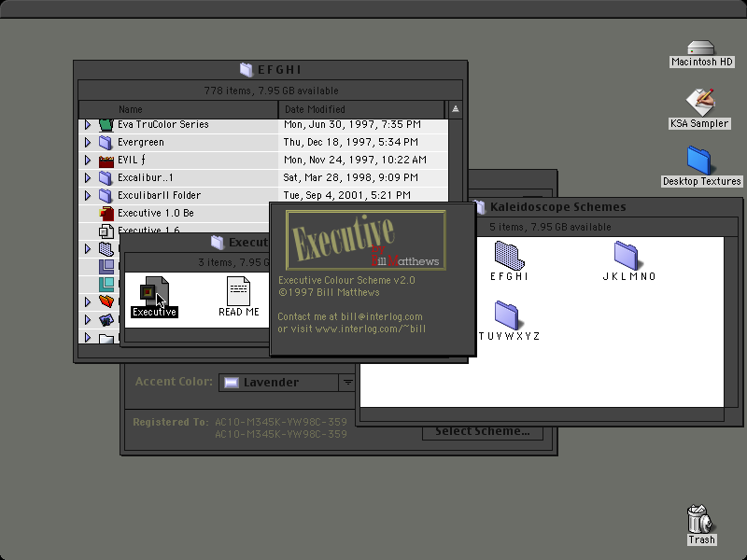Click the date "Sat, Mar 28, 1998, 9:09 PM"
Screen dimensions: 747x560
point(351,177)
